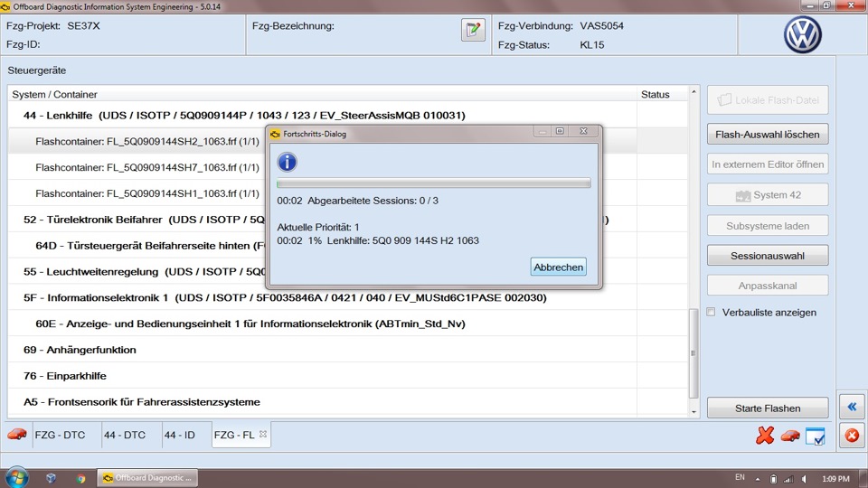
Task: Collapse side panel with double arrow button
Action: click(x=852, y=407)
